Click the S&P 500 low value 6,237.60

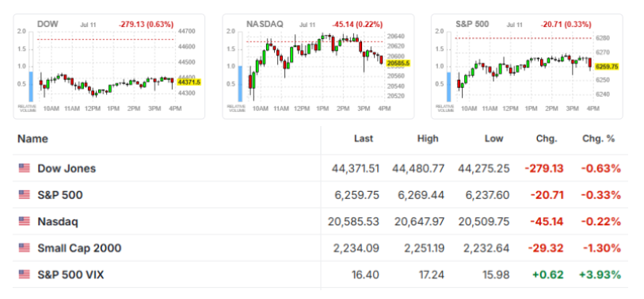pos(486,195)
